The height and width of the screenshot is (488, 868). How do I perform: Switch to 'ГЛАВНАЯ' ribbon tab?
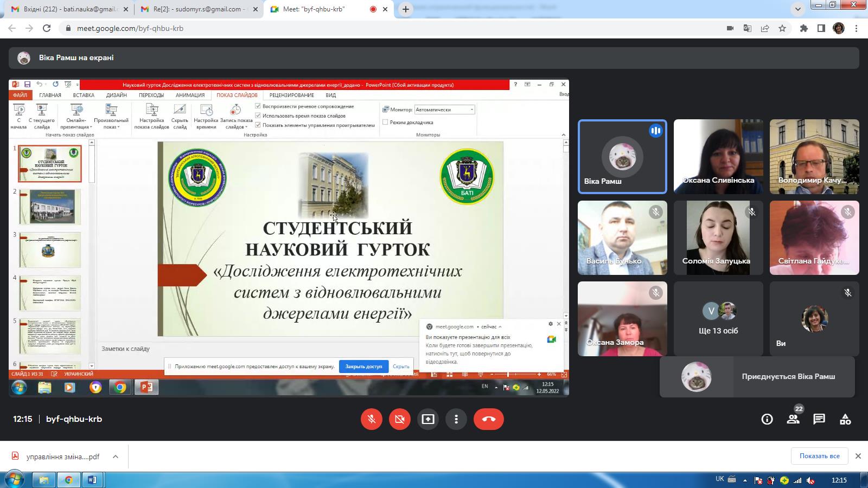tap(50, 95)
